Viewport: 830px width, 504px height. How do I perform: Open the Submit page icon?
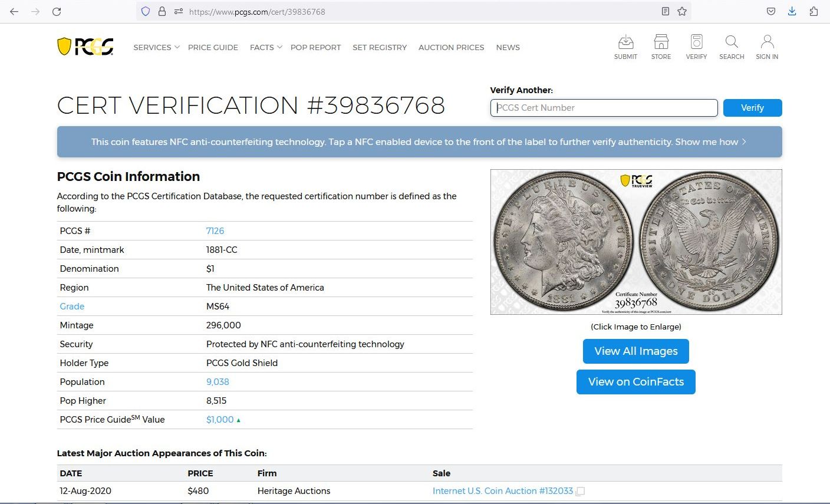pos(625,47)
